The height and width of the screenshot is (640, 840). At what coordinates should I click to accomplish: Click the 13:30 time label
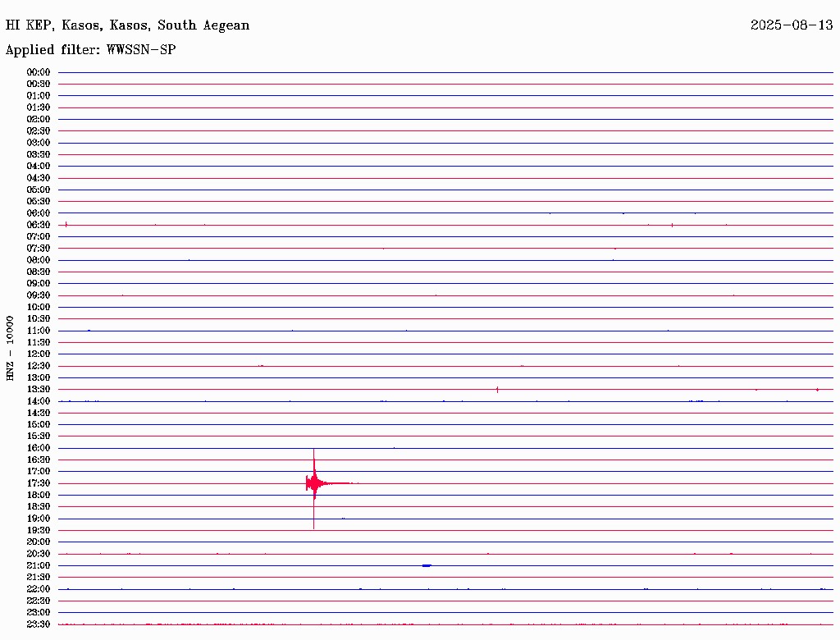[x=38, y=389]
